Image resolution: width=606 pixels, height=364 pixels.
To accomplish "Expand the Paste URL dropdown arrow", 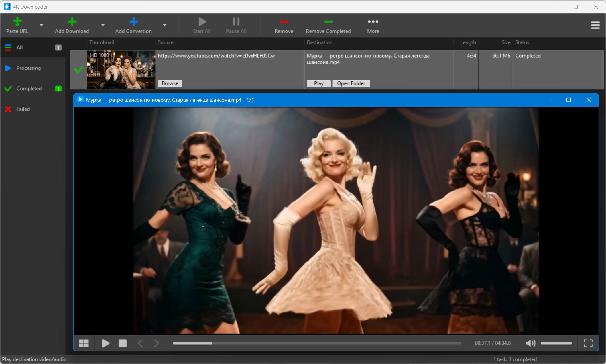I will (x=42, y=25).
